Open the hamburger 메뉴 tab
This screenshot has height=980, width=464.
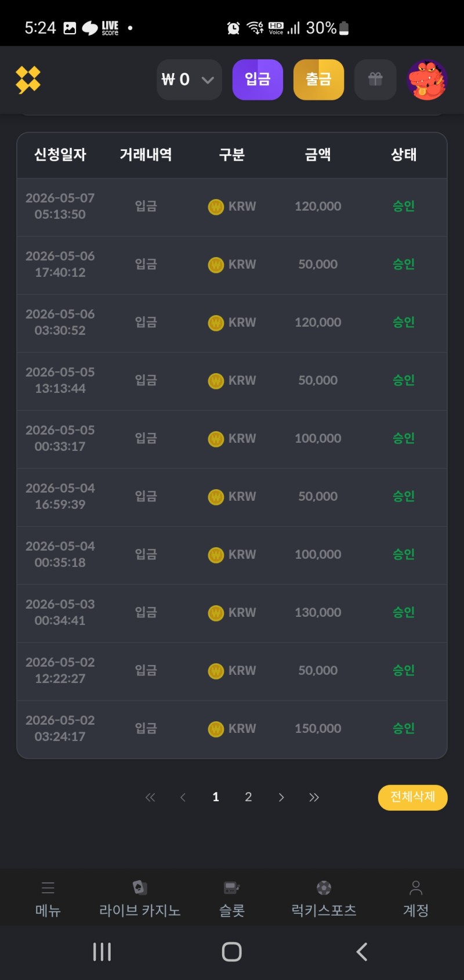[48, 898]
